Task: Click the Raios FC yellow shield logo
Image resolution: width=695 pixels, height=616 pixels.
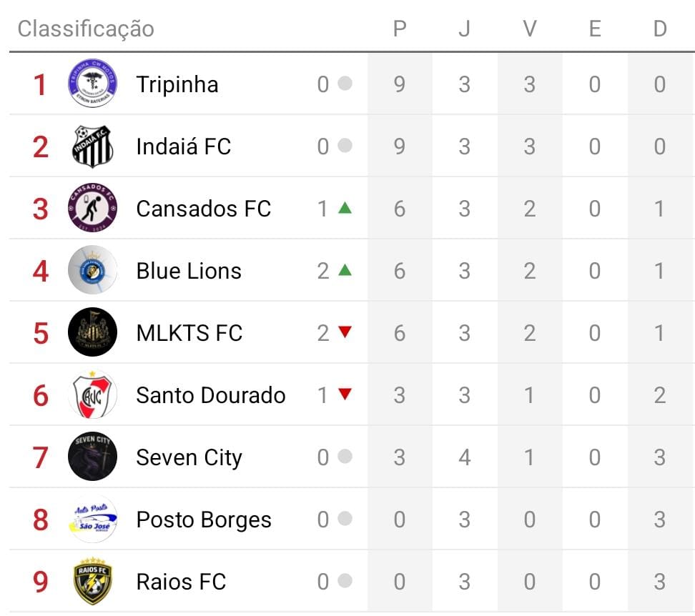Action: pos(92,581)
